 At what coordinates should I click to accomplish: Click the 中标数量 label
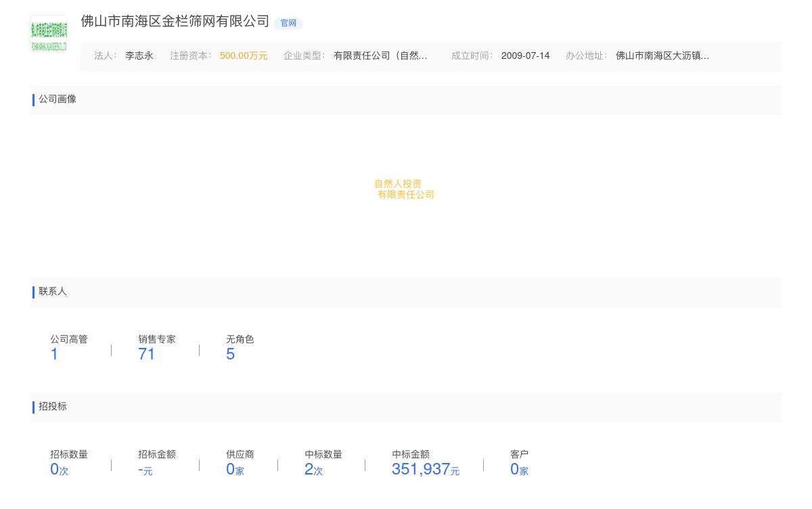pyautogui.click(x=323, y=455)
